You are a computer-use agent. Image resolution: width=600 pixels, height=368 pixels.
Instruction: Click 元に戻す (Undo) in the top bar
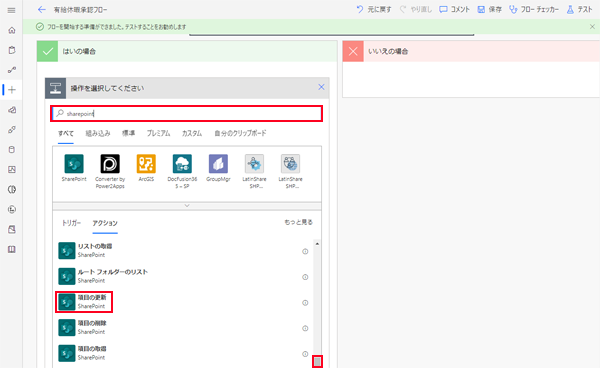373,10
